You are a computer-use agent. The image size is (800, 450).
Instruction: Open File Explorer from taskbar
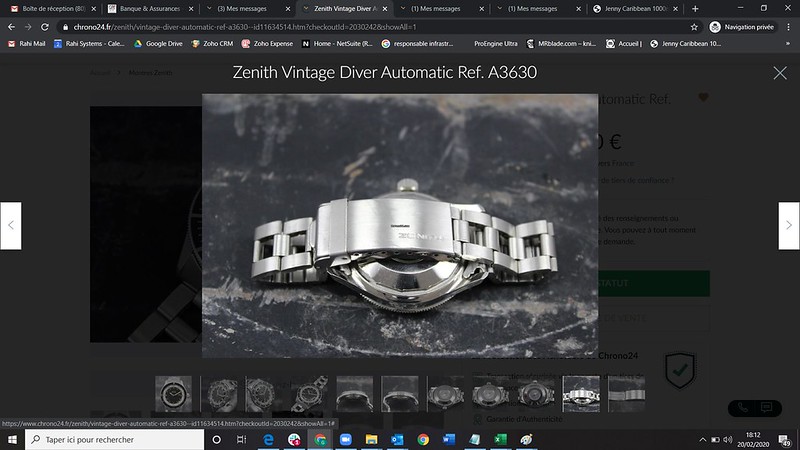click(x=371, y=439)
